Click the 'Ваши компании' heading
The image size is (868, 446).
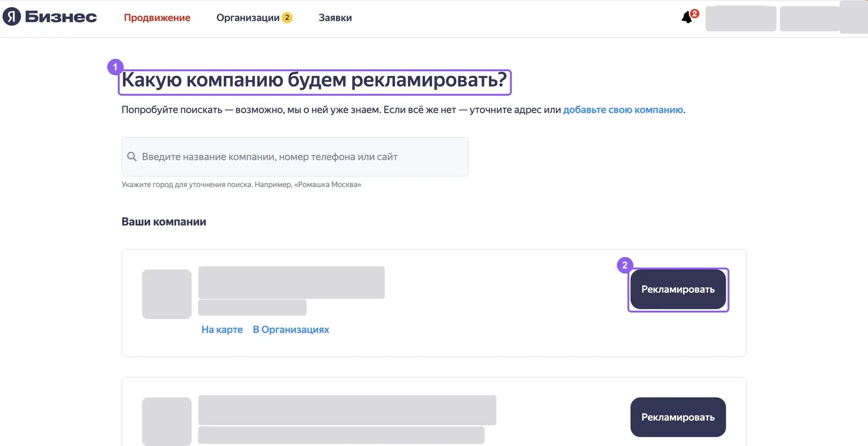164,222
